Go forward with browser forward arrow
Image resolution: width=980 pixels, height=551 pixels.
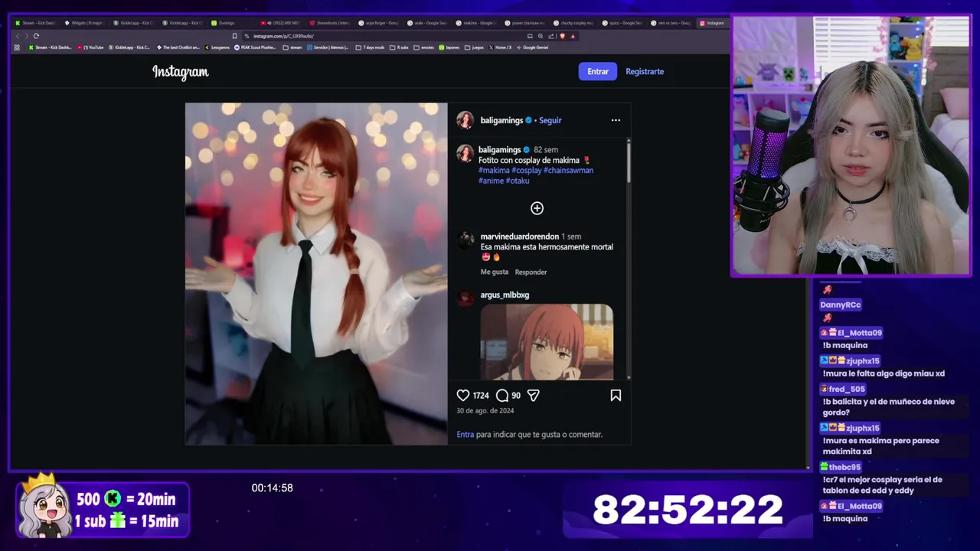click(27, 36)
